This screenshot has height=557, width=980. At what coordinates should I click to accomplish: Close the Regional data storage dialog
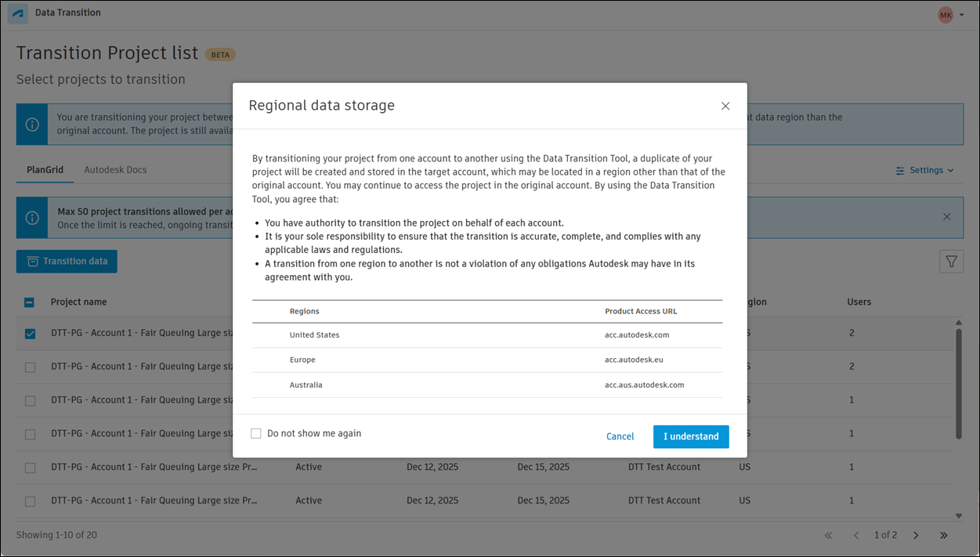(725, 107)
